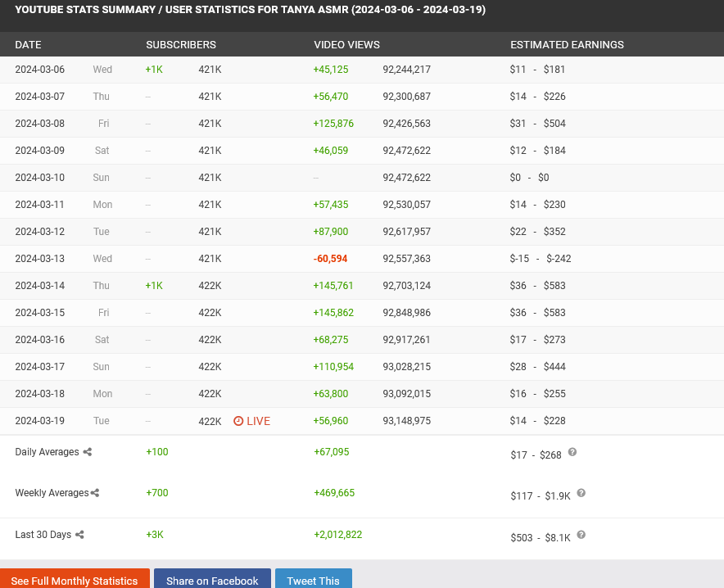Click the VIDEO VIEWS column header
724x588 pixels.
pos(346,45)
